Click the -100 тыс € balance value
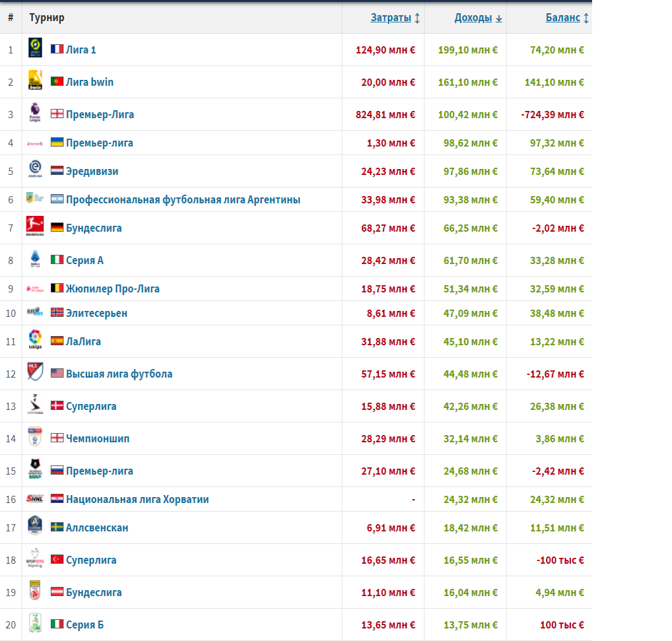 click(x=560, y=560)
